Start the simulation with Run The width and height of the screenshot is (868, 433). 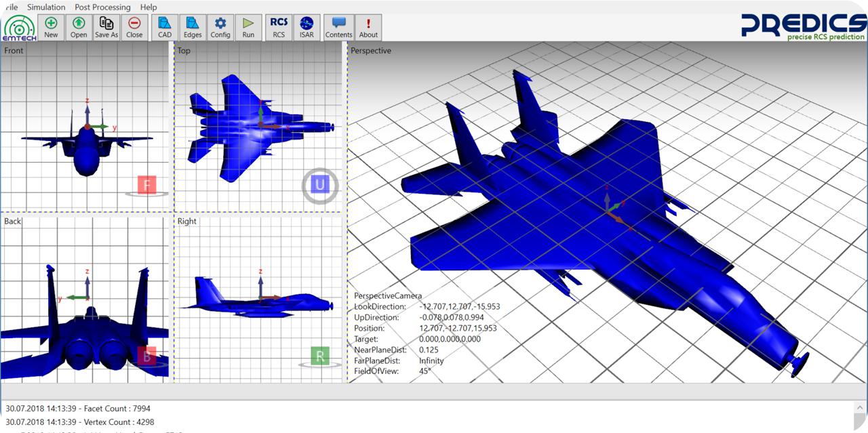(248, 28)
